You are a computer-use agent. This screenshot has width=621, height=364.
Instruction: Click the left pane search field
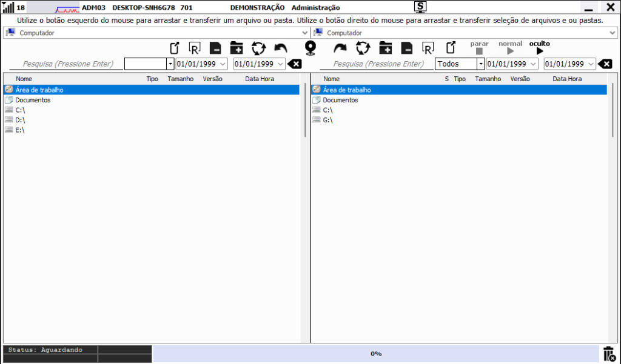click(66, 64)
